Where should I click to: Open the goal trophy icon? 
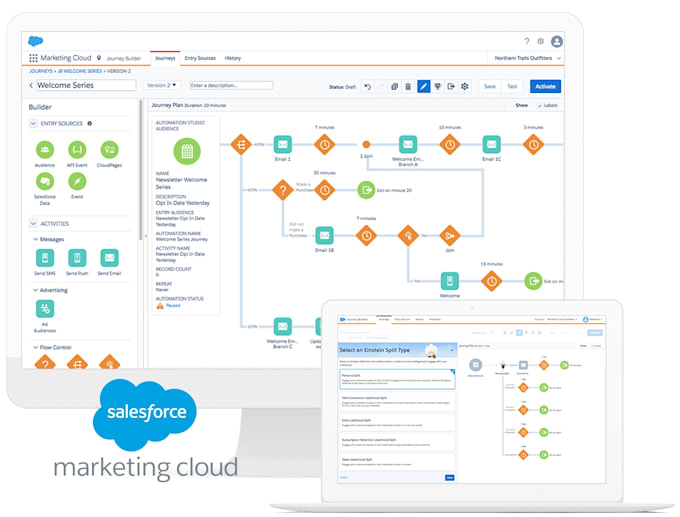437,87
